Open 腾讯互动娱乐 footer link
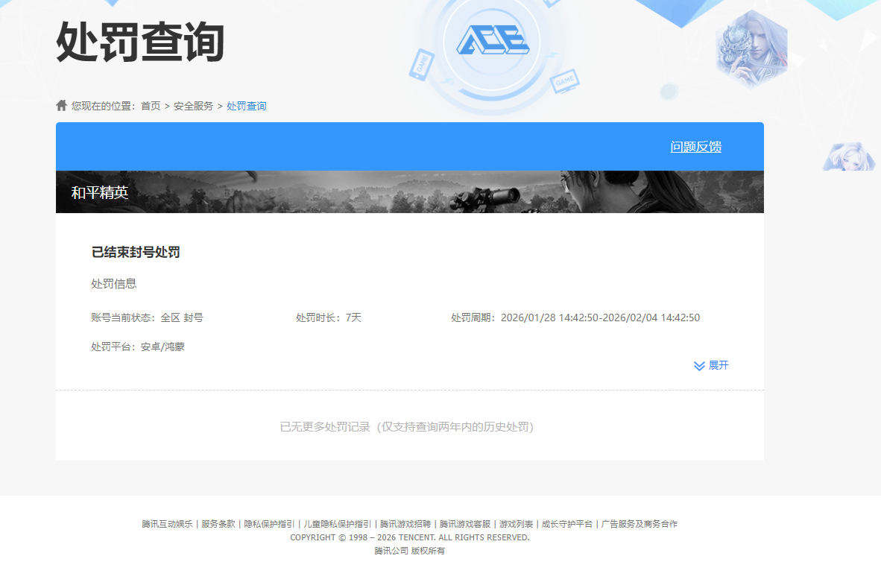Viewport: 881px width, 588px height. pos(167,524)
